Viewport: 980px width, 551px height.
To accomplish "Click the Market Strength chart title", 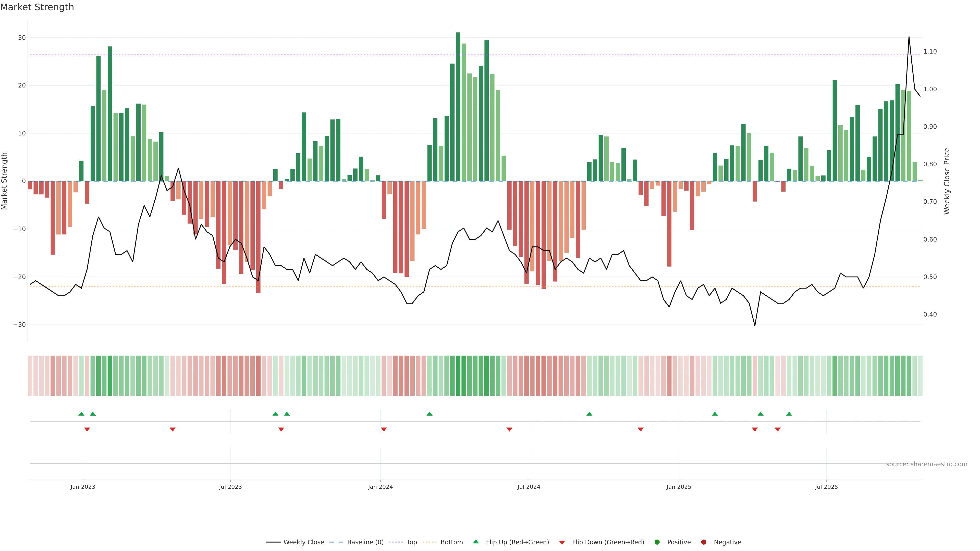I will tap(37, 7).
